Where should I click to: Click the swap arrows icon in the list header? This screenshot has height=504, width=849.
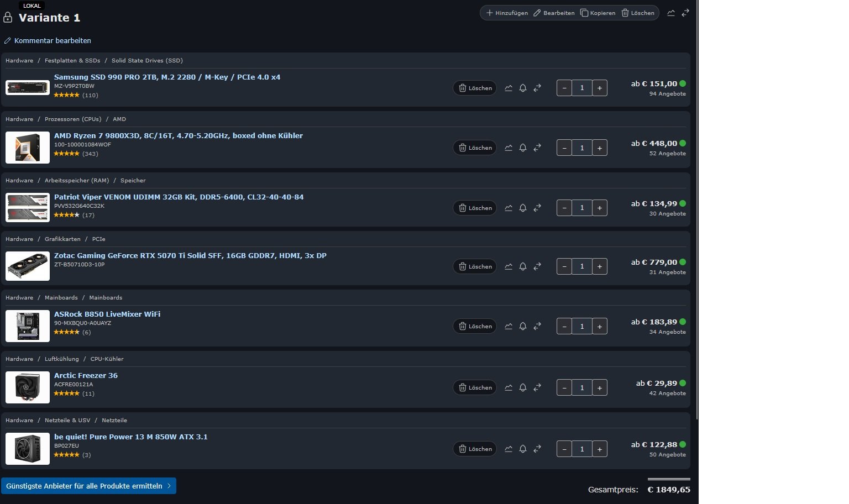tap(685, 13)
